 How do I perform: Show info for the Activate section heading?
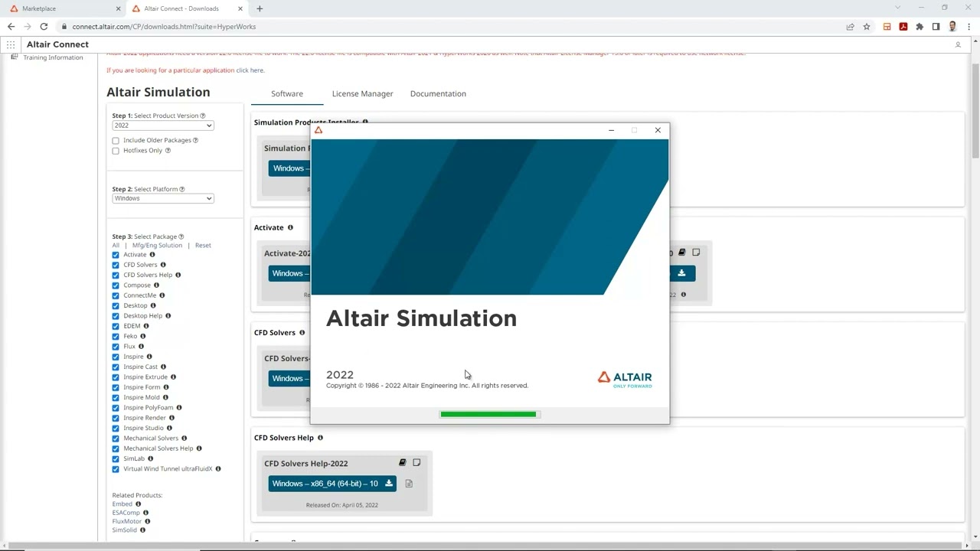click(290, 227)
